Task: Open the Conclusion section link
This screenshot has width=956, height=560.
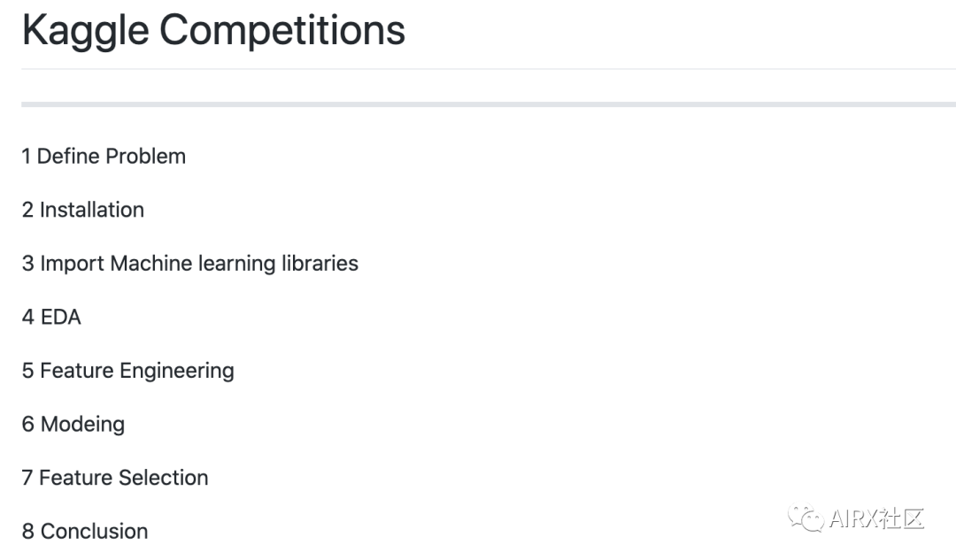Action: [x=85, y=532]
